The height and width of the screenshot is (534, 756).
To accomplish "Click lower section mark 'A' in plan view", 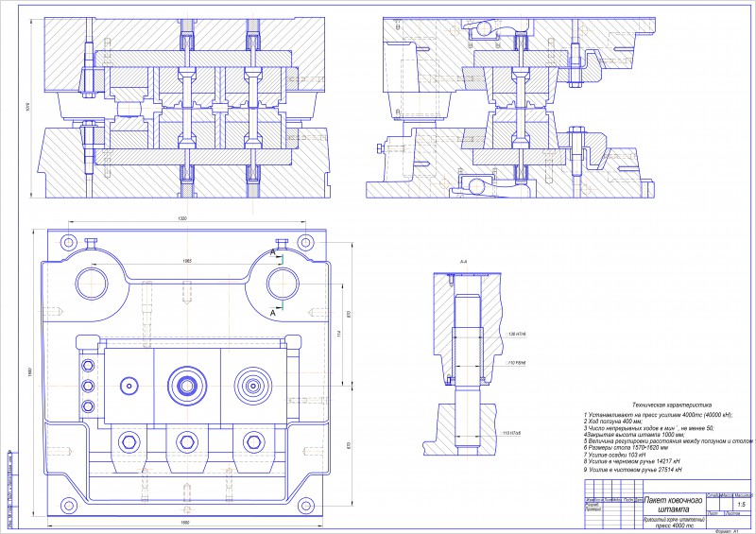I will point(272,313).
